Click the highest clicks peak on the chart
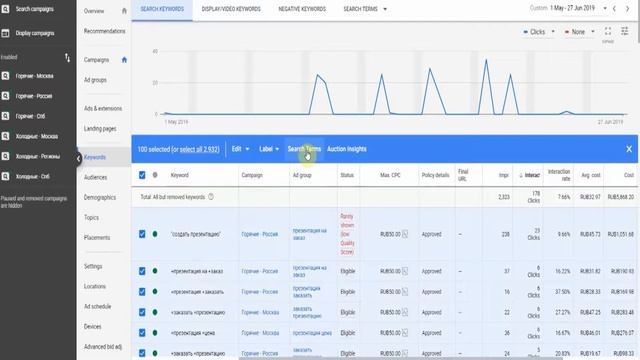Image resolution: width=640 pixels, height=360 pixels. pos(486,60)
